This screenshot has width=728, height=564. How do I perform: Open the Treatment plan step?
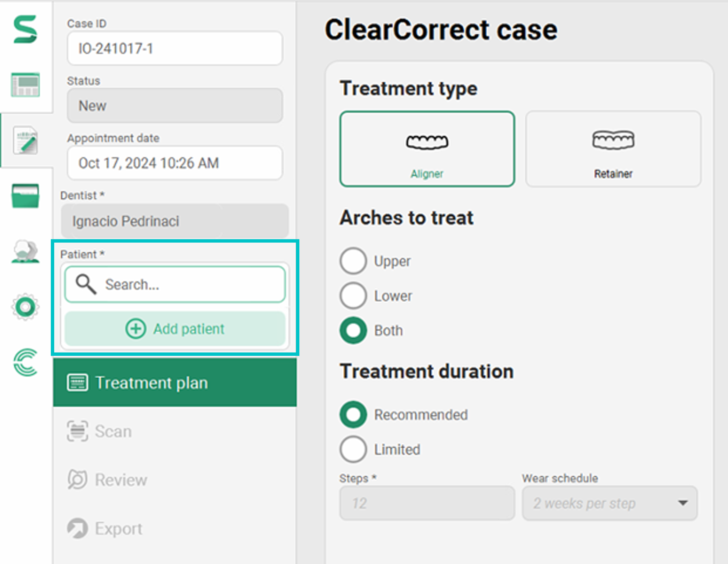(x=175, y=382)
